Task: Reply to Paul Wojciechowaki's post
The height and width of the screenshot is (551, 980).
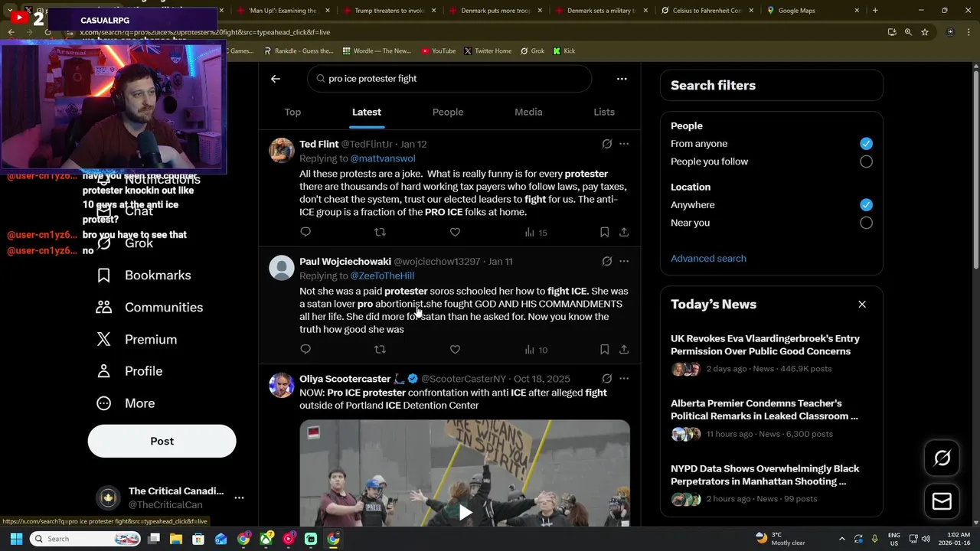Action: click(x=305, y=349)
